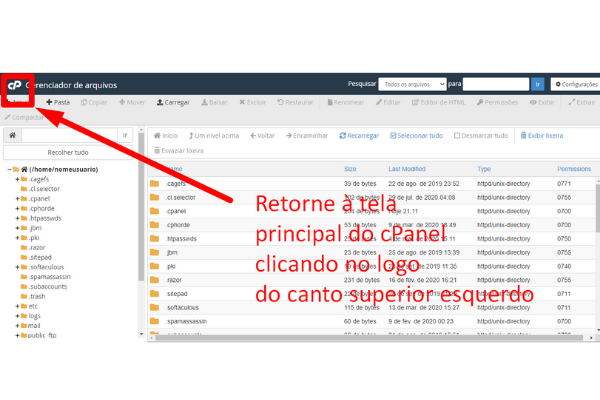Click the Exibir view button
The height and width of the screenshot is (400, 600).
coord(542,102)
